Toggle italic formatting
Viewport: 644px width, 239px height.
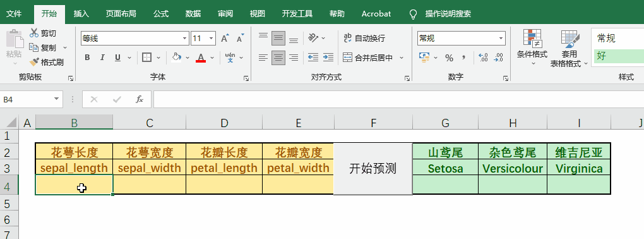tap(102, 58)
